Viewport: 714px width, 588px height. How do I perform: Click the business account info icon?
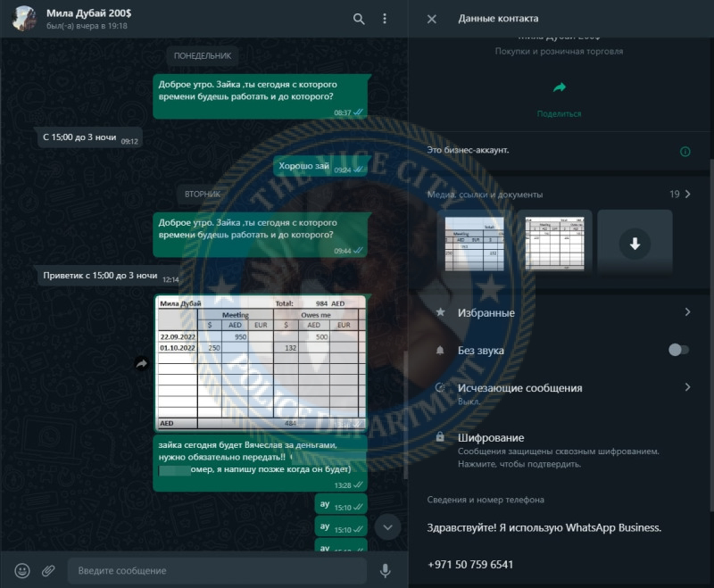pos(685,152)
